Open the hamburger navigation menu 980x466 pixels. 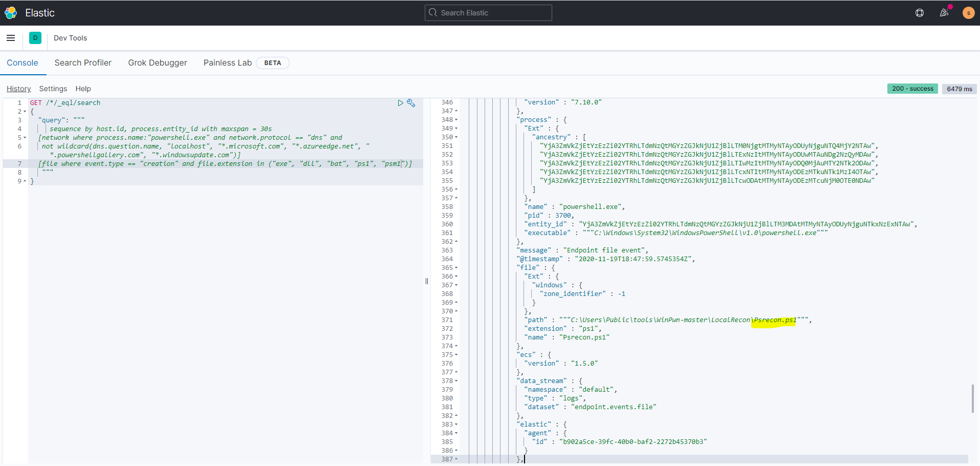coord(11,38)
